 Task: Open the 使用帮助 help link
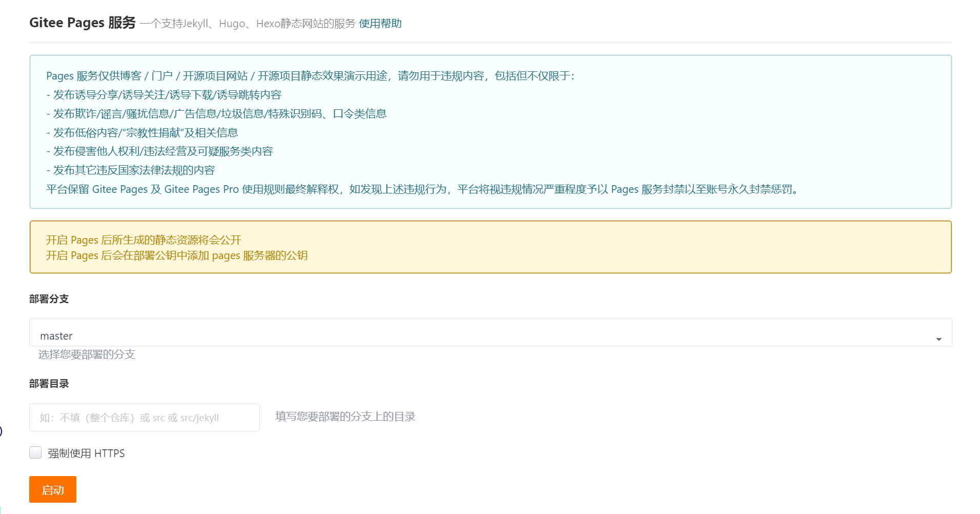point(380,24)
